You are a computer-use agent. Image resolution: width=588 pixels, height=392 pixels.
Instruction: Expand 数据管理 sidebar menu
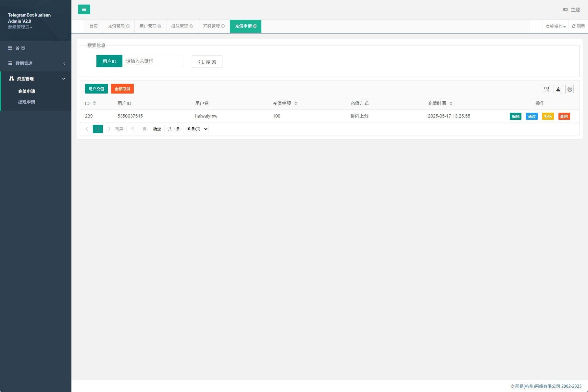[x=36, y=63]
